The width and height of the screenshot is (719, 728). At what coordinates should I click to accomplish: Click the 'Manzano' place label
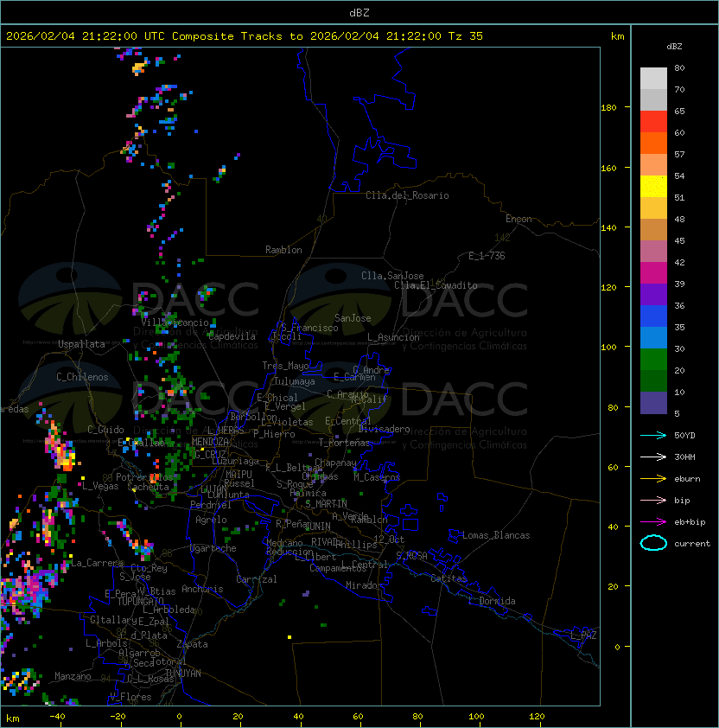[73, 676]
